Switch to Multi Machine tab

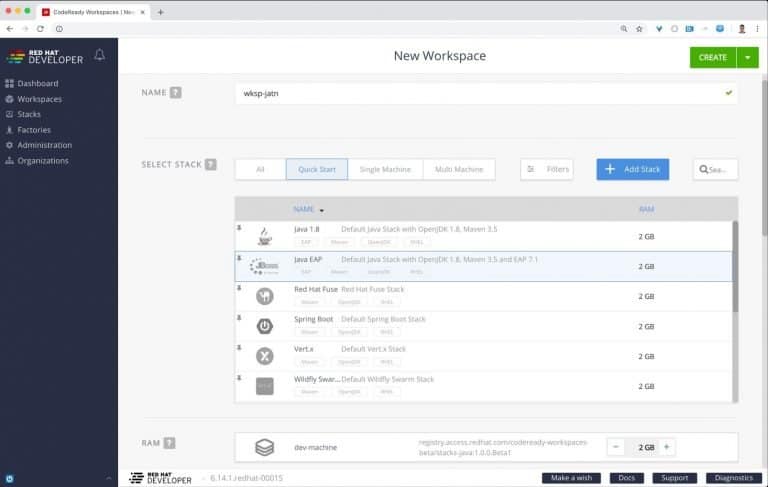coord(459,169)
